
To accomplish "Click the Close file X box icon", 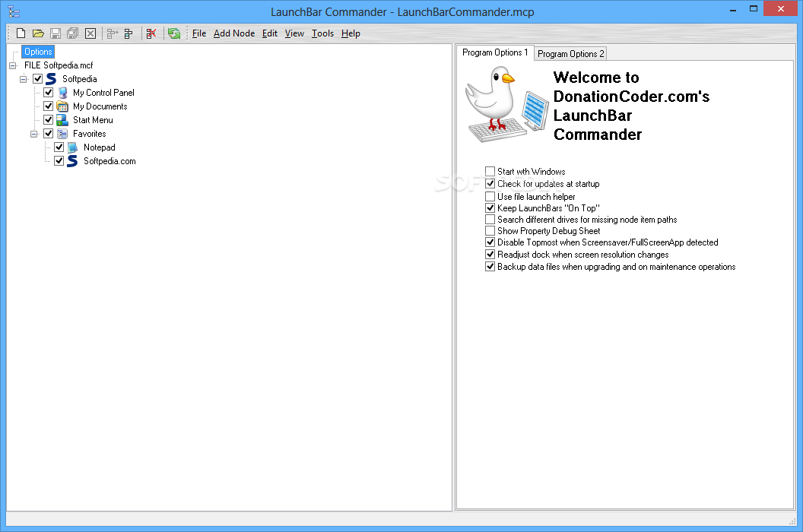I will coord(90,33).
